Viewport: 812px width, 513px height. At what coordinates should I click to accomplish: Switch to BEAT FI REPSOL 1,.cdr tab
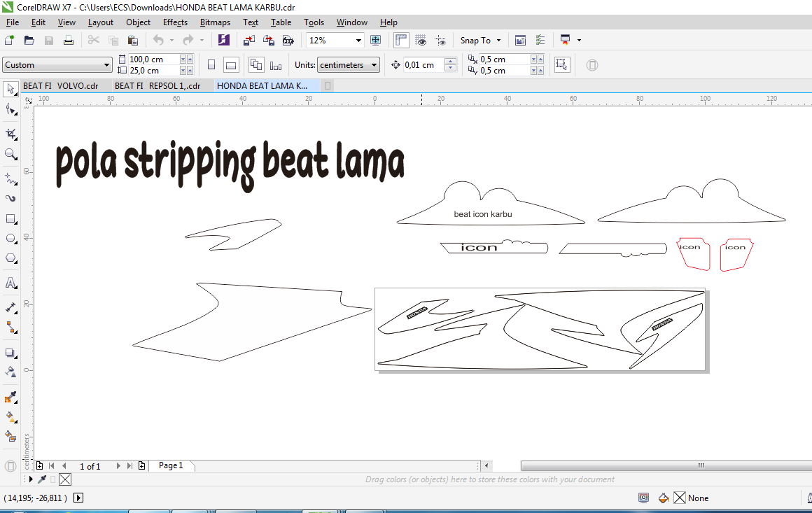pyautogui.click(x=157, y=86)
